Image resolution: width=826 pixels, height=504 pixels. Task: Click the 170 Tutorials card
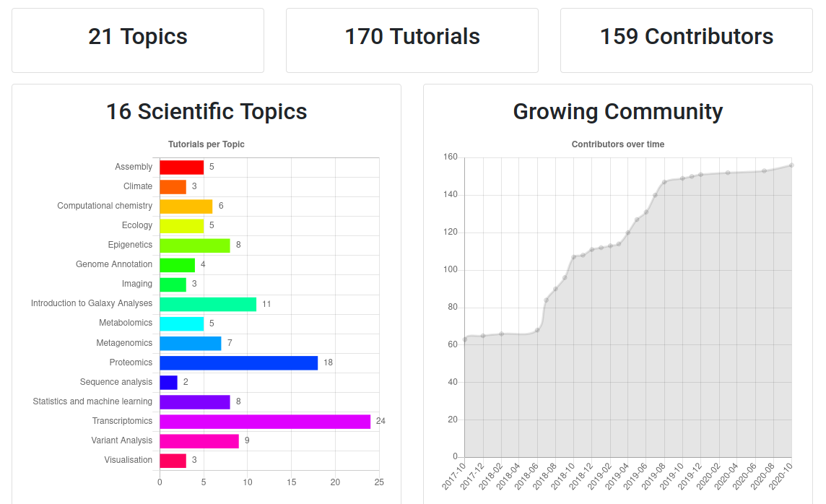[x=412, y=40]
